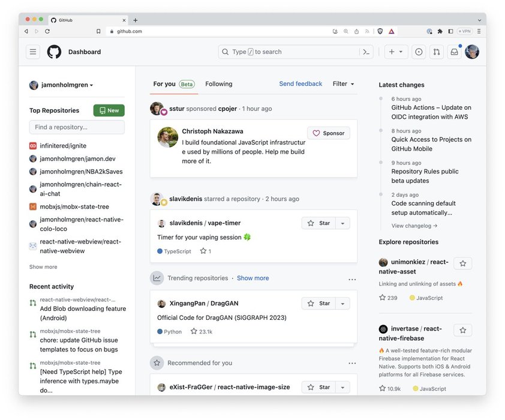505x420 pixels.
Task: Click the Trending repositories graph icon
Action: [157, 278]
